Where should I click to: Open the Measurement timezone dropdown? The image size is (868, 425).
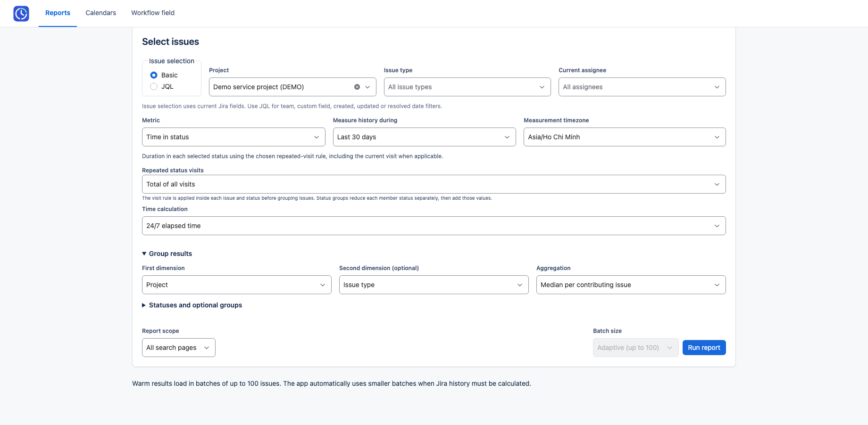coord(625,137)
